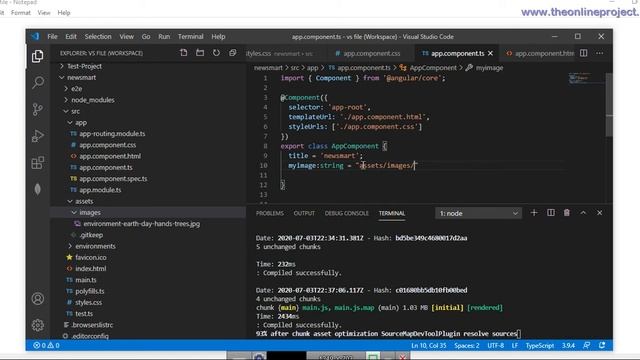The height and width of the screenshot is (360, 640).
Task: Open the Run and Debug view
Action: (x=38, y=136)
